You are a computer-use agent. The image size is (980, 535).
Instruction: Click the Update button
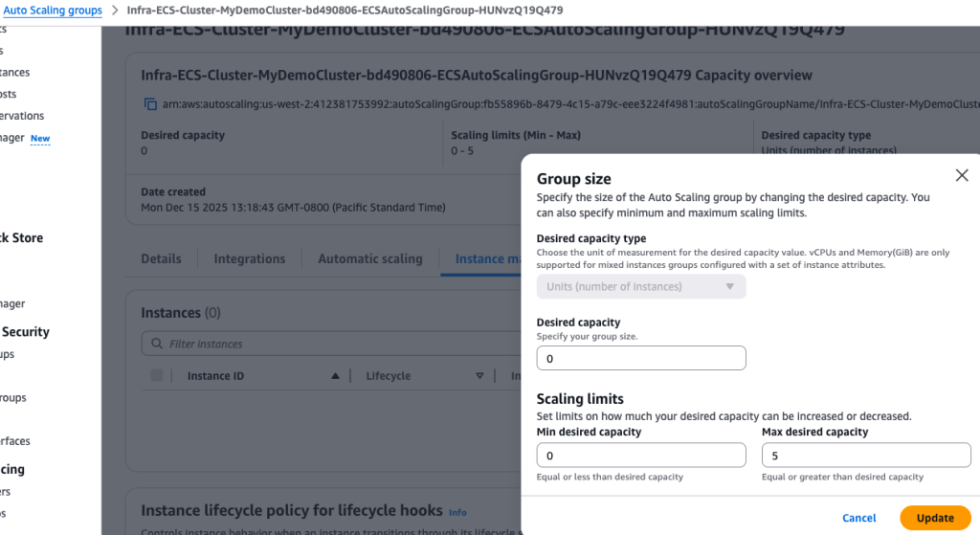pyautogui.click(x=935, y=518)
